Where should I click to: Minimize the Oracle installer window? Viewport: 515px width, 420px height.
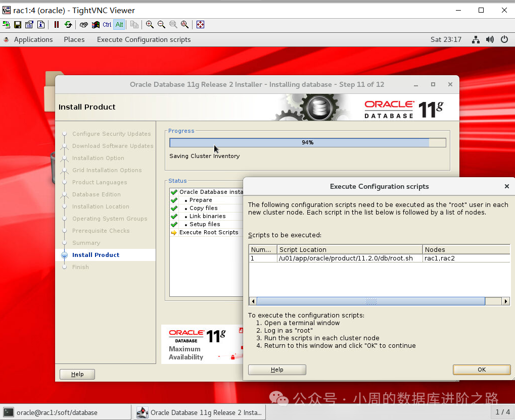click(416, 85)
